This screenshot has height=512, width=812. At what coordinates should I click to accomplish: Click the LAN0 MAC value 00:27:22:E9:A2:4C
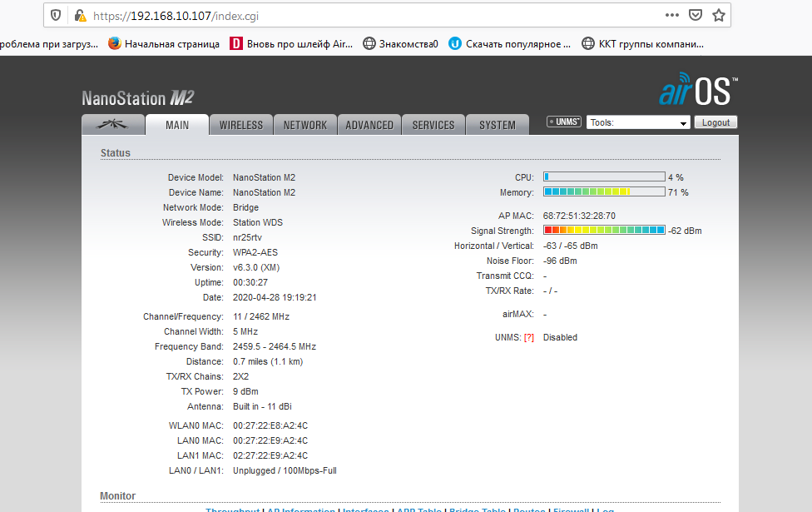(270, 440)
